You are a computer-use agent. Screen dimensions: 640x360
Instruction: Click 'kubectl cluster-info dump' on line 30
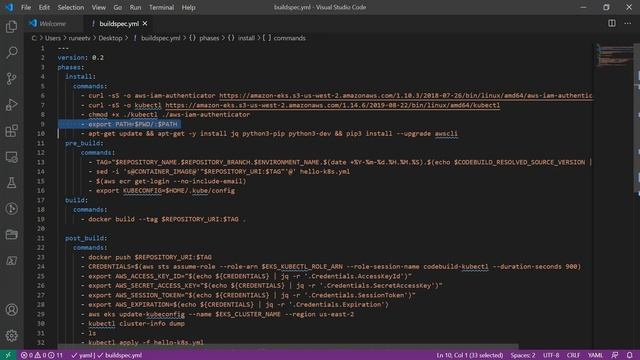136,324
